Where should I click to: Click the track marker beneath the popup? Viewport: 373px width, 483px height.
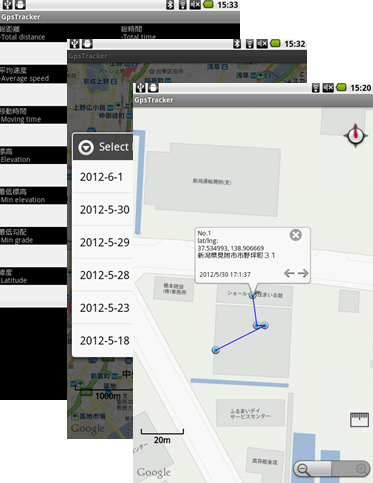[253, 295]
